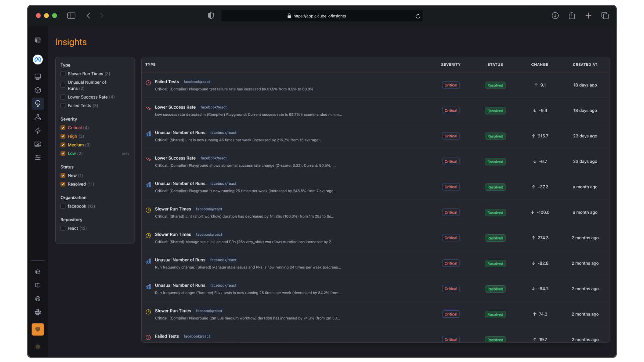Image resolution: width=644 pixels, height=362 pixels.
Task: Click the globe icon in sidebar
Action: [x=38, y=299]
